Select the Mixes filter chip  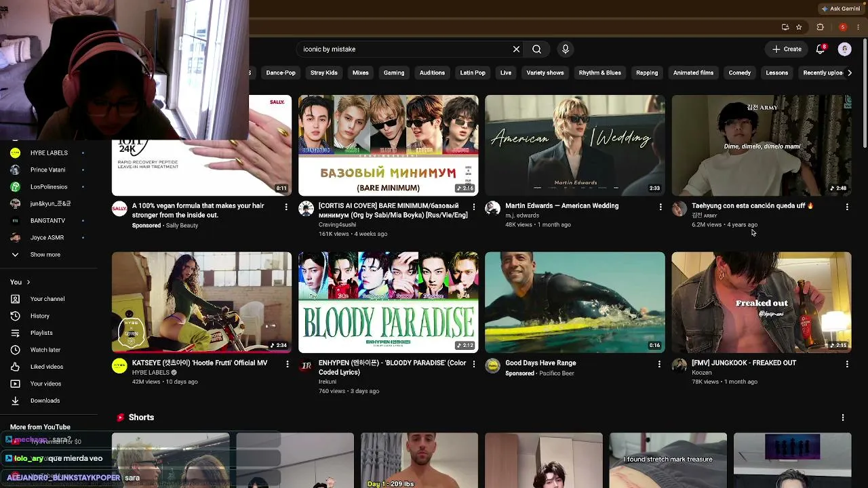(x=361, y=73)
